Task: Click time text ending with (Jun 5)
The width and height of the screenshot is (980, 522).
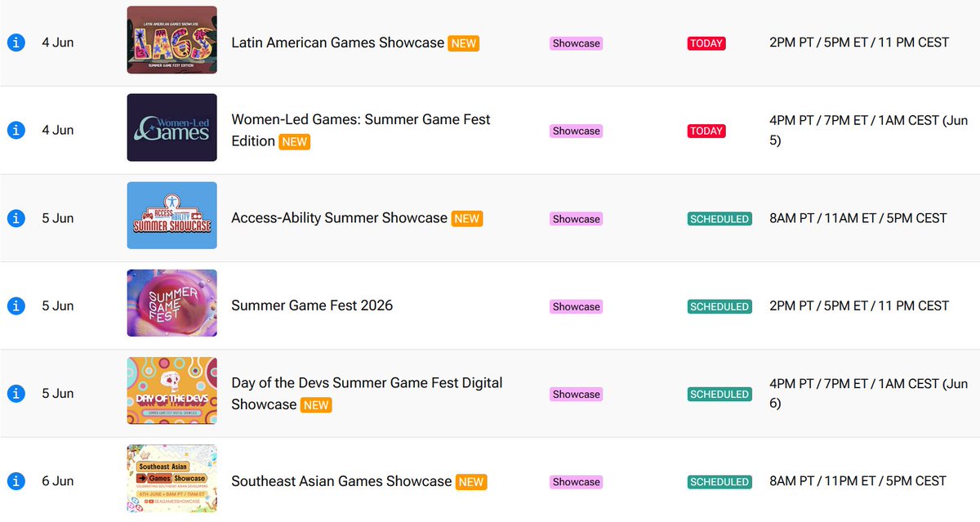Action: tap(869, 130)
